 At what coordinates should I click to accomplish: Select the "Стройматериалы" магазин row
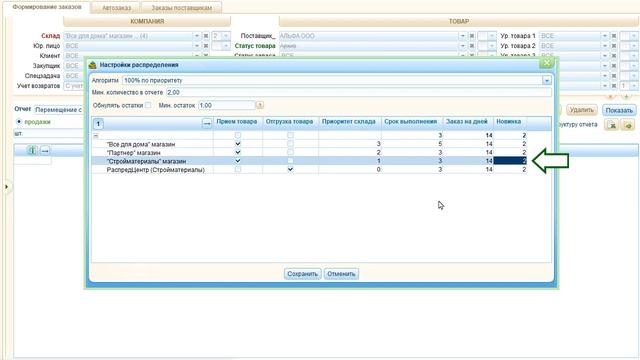tap(309, 161)
